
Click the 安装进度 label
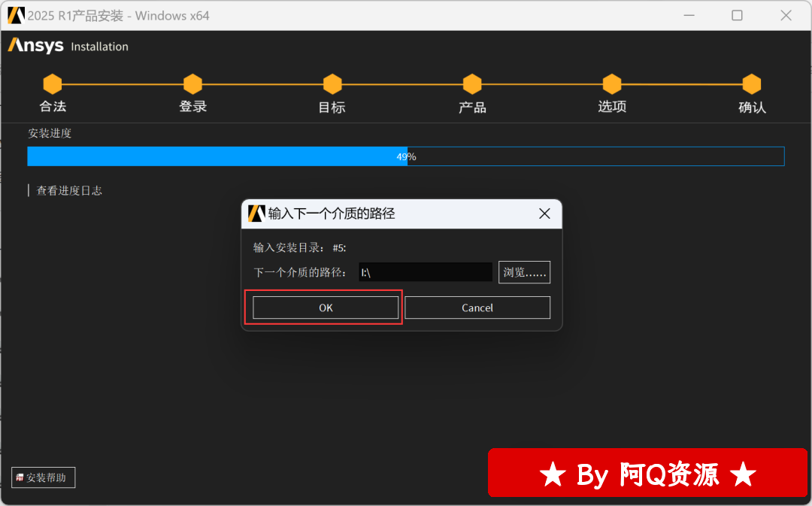click(x=49, y=133)
